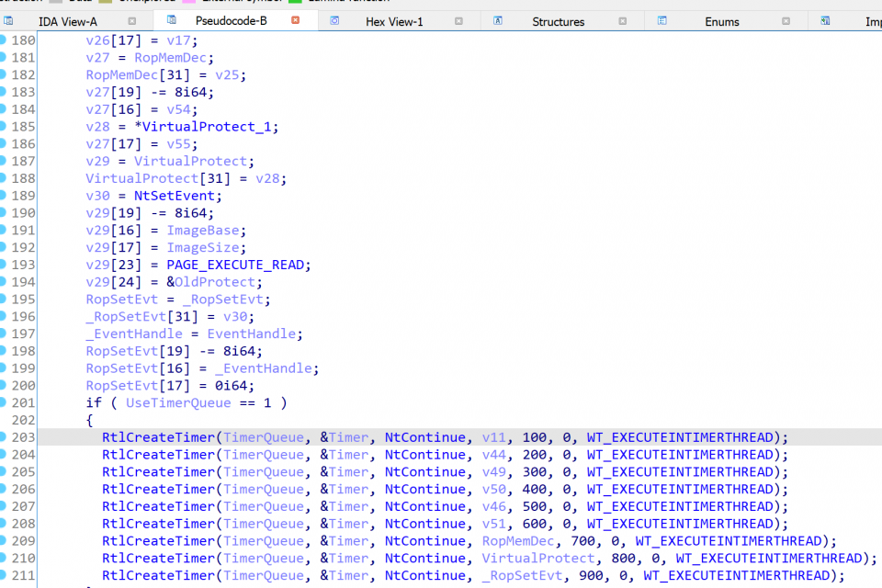Click TimerQueue on line 206
The height and width of the screenshot is (588, 882).
(x=264, y=490)
